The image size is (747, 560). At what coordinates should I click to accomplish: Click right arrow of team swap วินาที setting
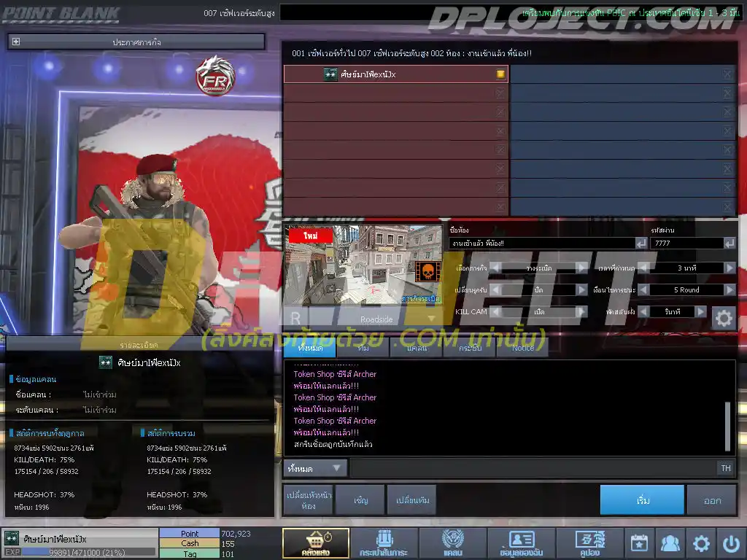(700, 311)
